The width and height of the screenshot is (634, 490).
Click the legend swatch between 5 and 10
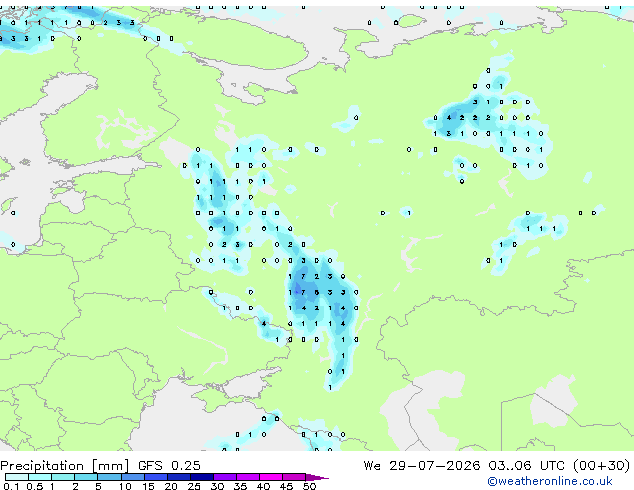[x=109, y=477]
